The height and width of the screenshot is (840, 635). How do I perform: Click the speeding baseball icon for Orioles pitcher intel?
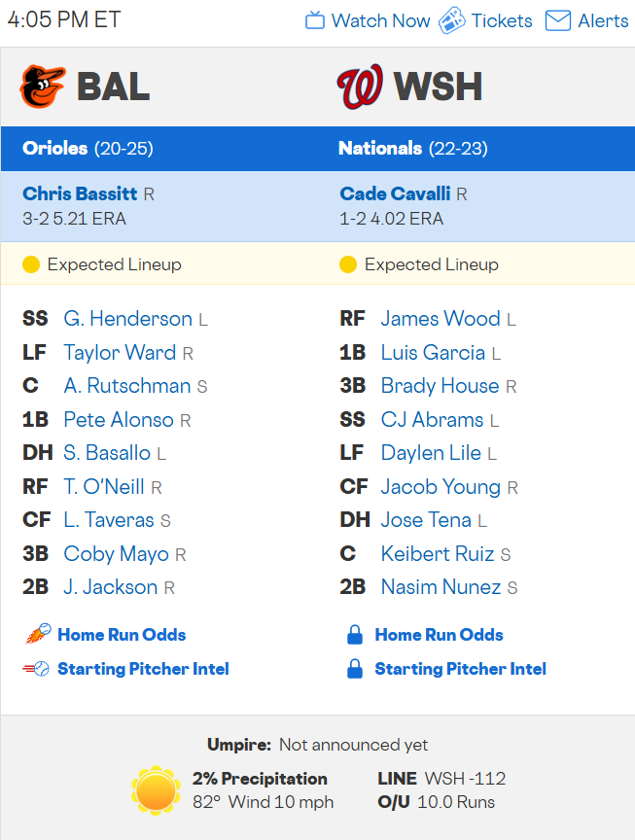[36, 669]
